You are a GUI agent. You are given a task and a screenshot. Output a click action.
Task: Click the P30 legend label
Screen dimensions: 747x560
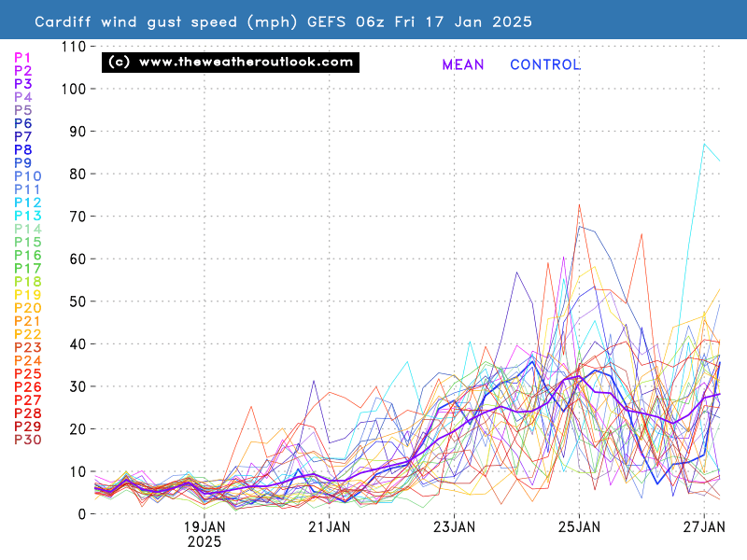tap(28, 440)
